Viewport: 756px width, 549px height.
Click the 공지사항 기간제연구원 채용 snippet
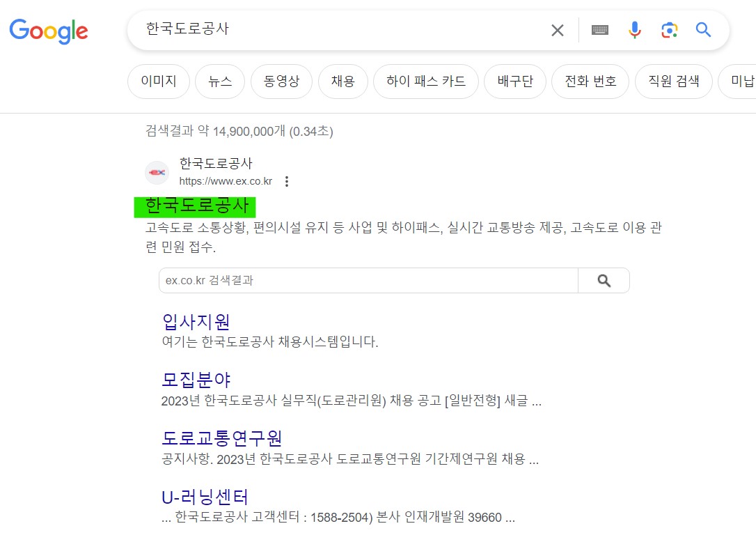pyautogui.click(x=350, y=459)
